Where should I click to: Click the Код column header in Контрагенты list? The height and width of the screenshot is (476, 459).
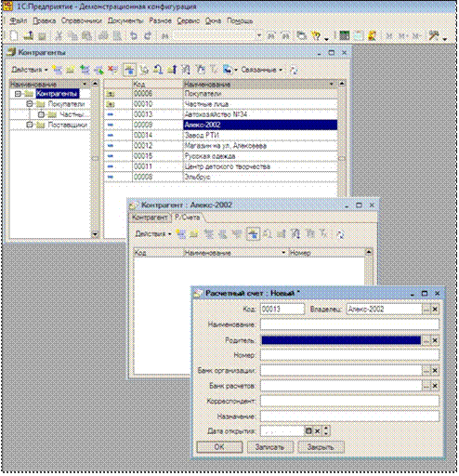tap(157, 84)
